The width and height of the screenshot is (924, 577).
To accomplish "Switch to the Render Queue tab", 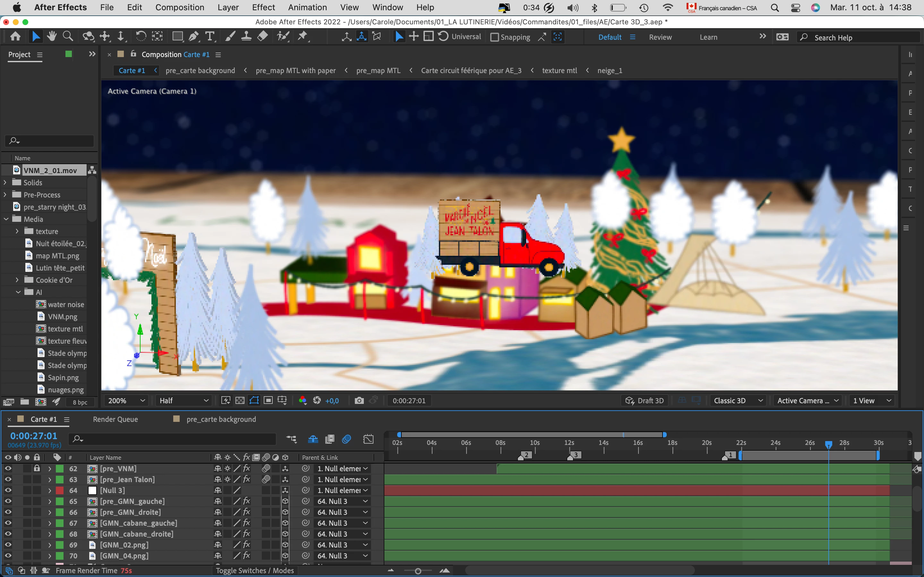I will (x=115, y=419).
